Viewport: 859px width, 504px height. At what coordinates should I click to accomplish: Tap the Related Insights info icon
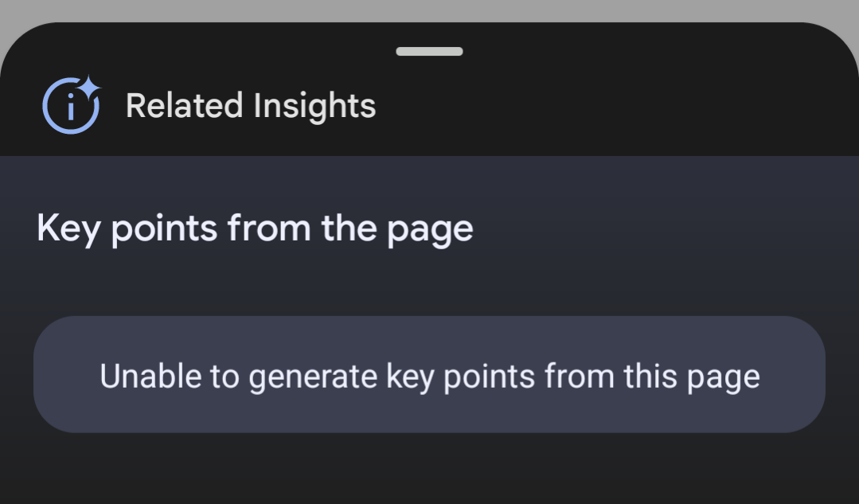(x=72, y=104)
